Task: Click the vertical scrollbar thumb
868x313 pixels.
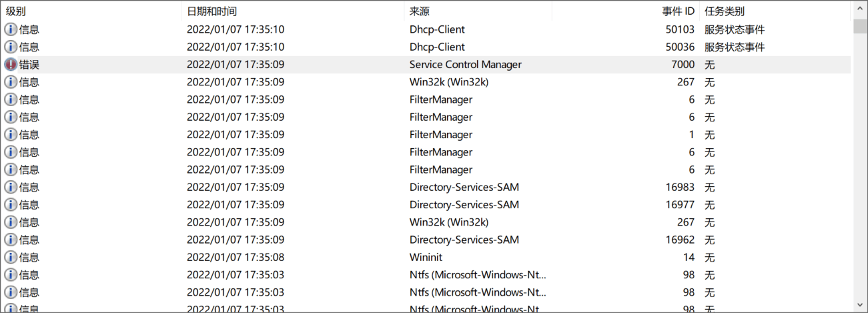Action: click(x=859, y=26)
